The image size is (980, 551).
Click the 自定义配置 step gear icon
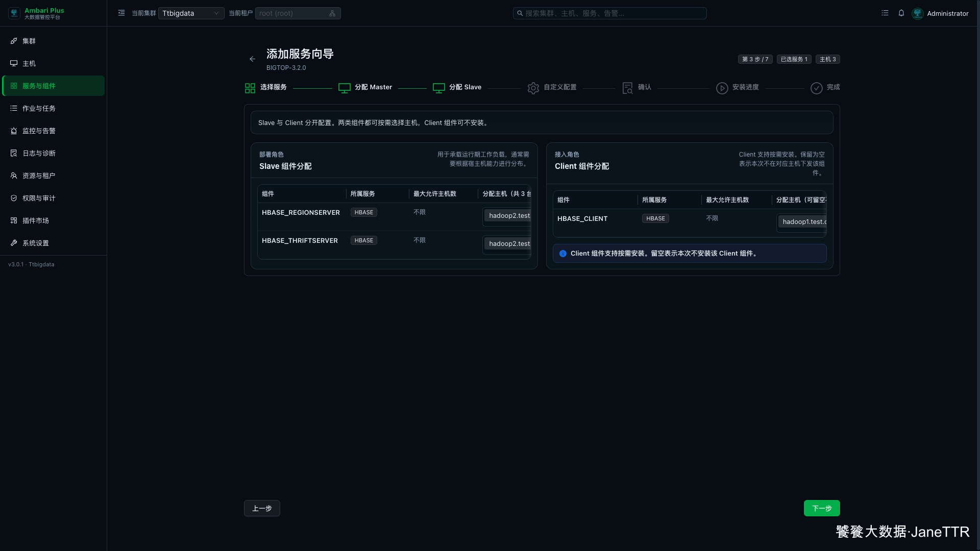(x=533, y=88)
